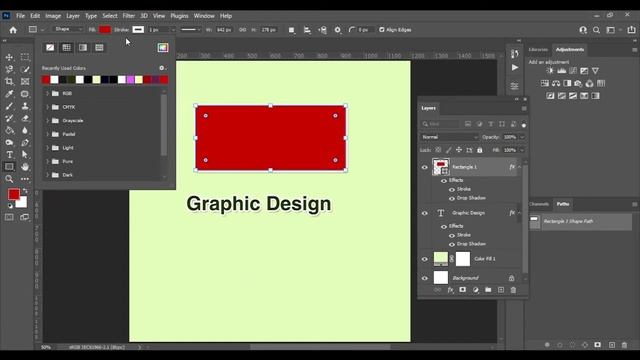Toggle the Align Edges checkbox
The height and width of the screenshot is (360, 640).
pyautogui.click(x=382, y=30)
